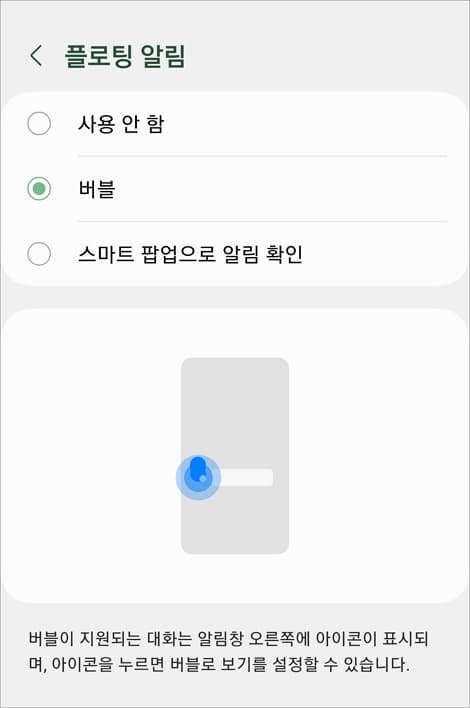
Task: Click the 플로팅 알림 page title
Action: tap(125, 56)
